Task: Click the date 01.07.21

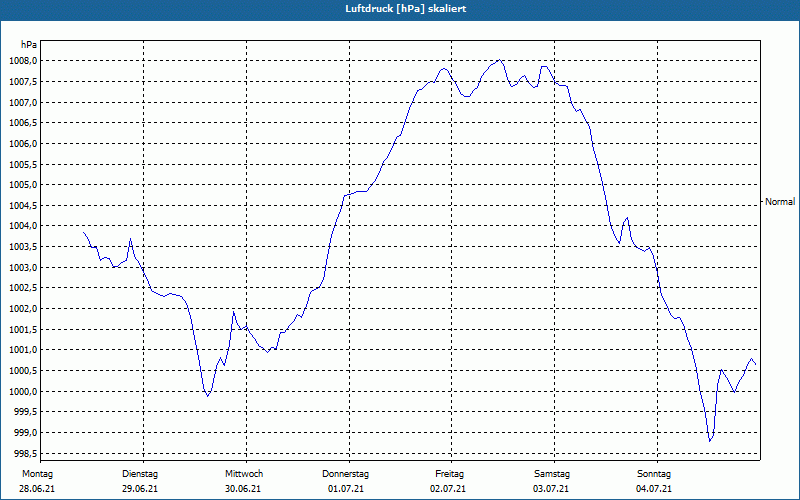Action: [x=346, y=489]
